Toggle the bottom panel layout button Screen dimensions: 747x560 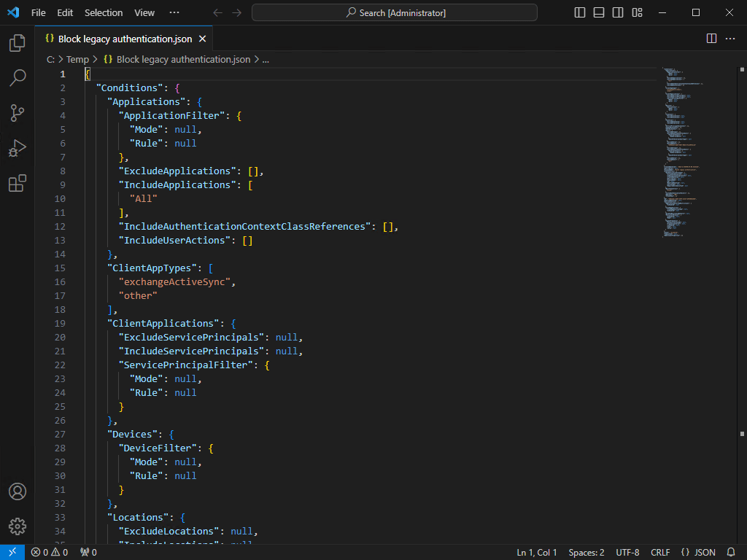[x=599, y=12]
